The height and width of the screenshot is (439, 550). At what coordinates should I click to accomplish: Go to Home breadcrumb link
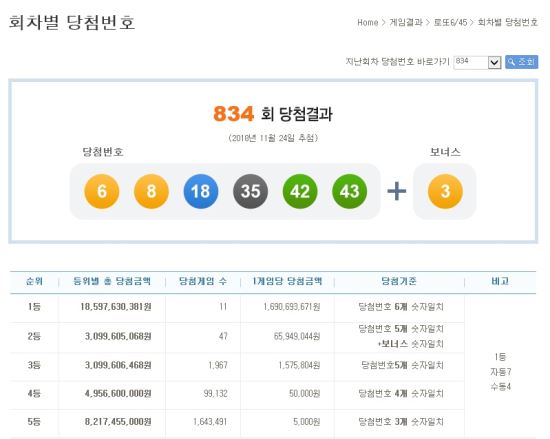(x=368, y=22)
